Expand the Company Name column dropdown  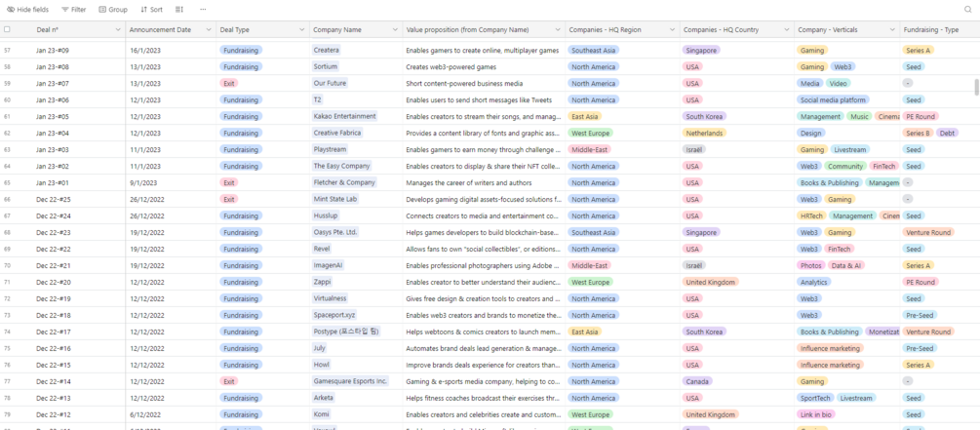395,29
